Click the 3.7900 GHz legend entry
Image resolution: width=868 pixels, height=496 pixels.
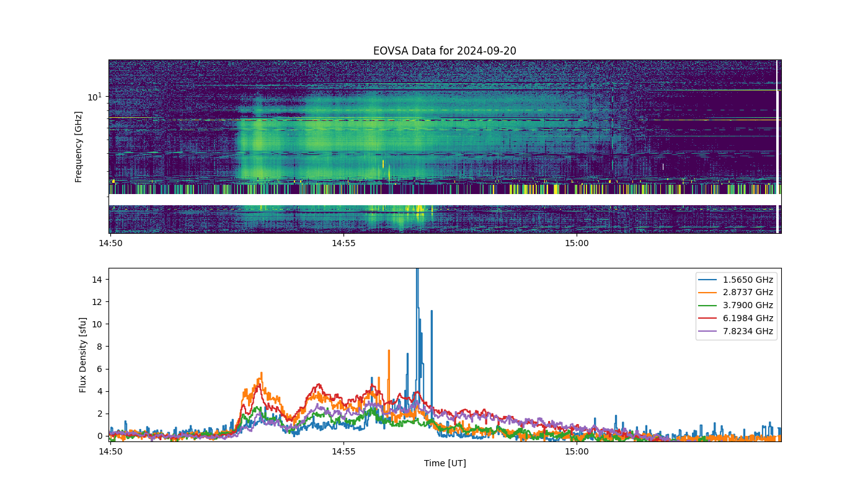pos(737,306)
